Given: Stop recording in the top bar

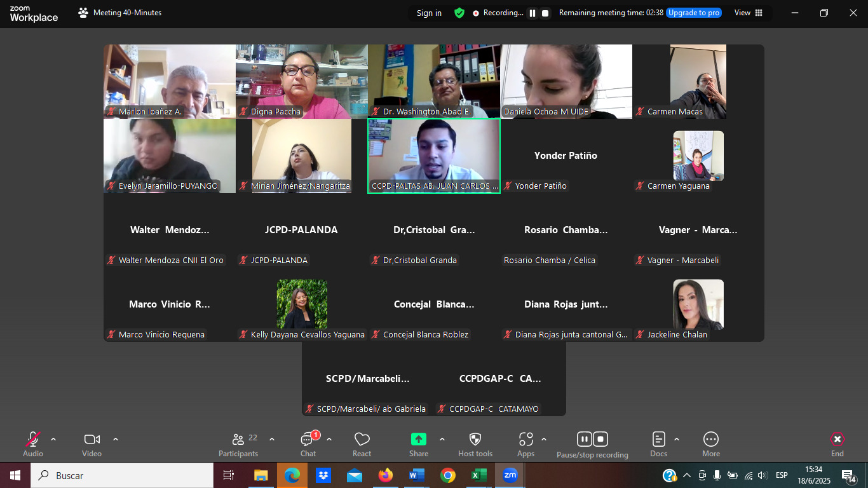Looking at the screenshot, I should tap(545, 13).
